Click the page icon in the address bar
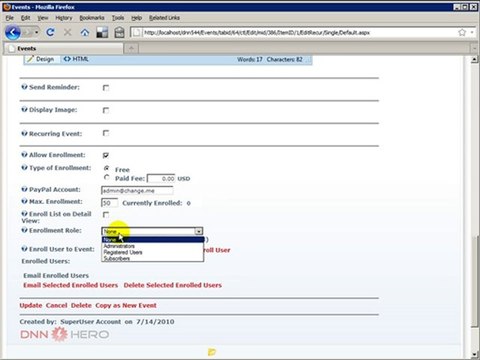Image resolution: width=480 pixels, height=360 pixels. (x=136, y=32)
